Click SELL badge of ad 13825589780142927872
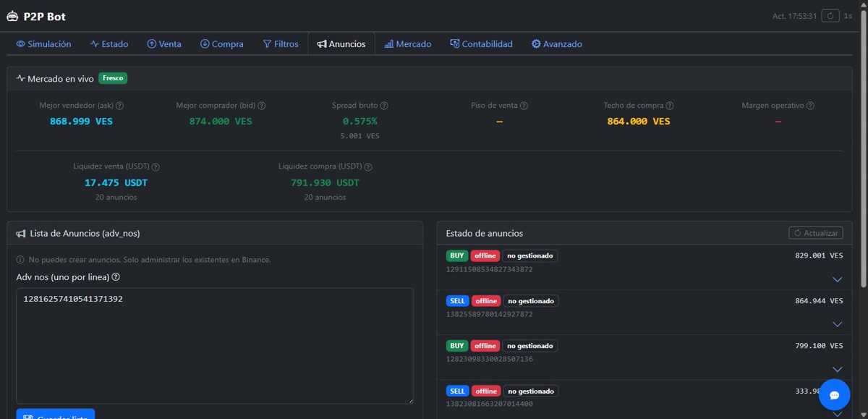The width and height of the screenshot is (868, 419). point(457,301)
